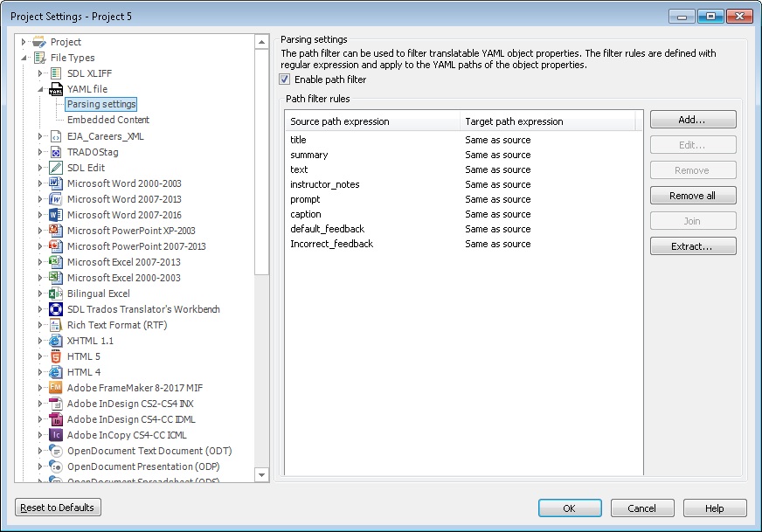Click the Reset to Defaults button
762x532 pixels.
(x=58, y=508)
